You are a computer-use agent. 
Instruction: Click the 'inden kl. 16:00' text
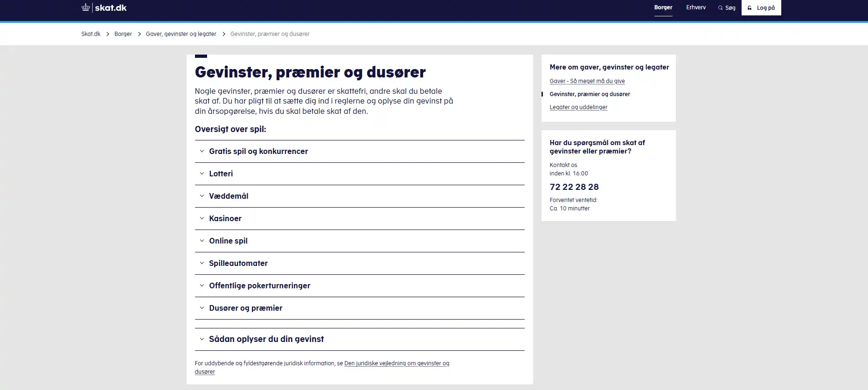point(569,174)
